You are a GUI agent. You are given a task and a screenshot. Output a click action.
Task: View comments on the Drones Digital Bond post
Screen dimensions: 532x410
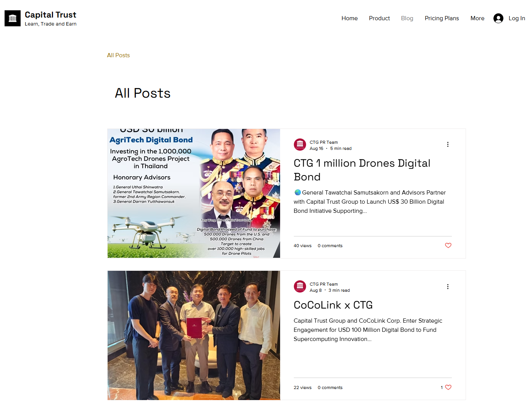(x=330, y=246)
